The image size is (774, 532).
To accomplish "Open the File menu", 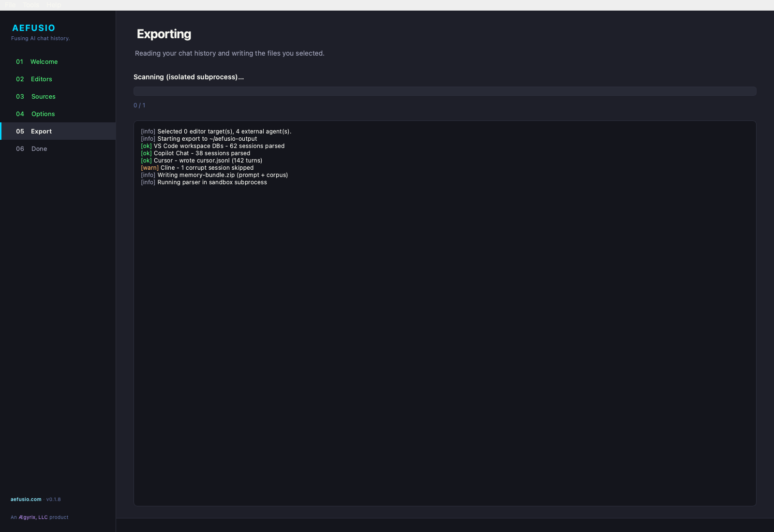I will [x=10, y=5].
